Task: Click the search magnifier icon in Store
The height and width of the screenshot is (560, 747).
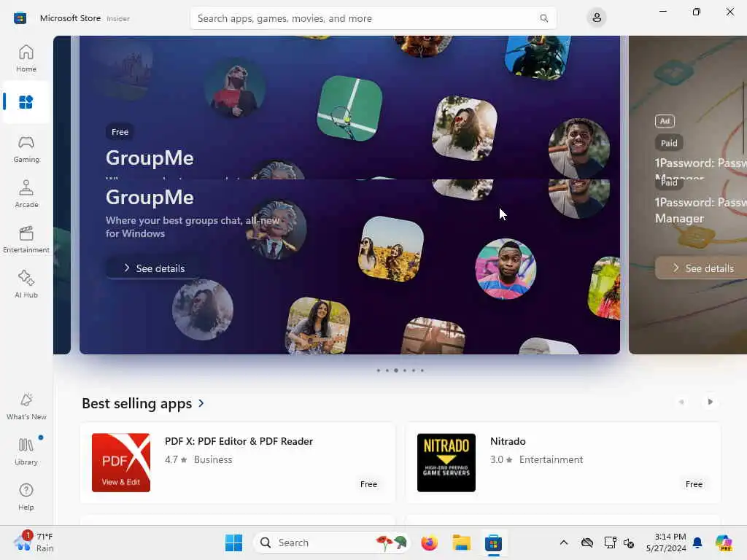Action: tap(543, 18)
